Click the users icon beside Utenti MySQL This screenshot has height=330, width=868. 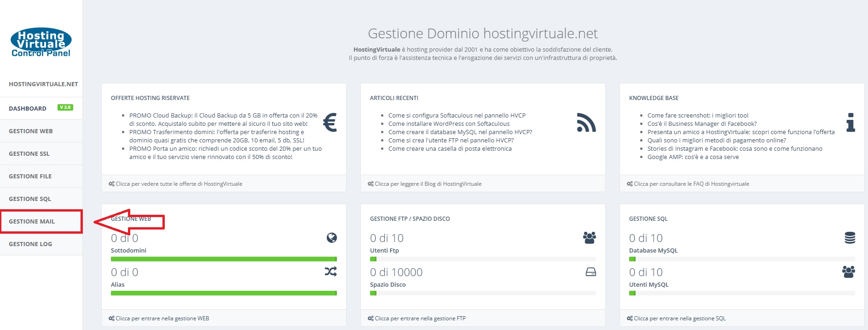[849, 272]
